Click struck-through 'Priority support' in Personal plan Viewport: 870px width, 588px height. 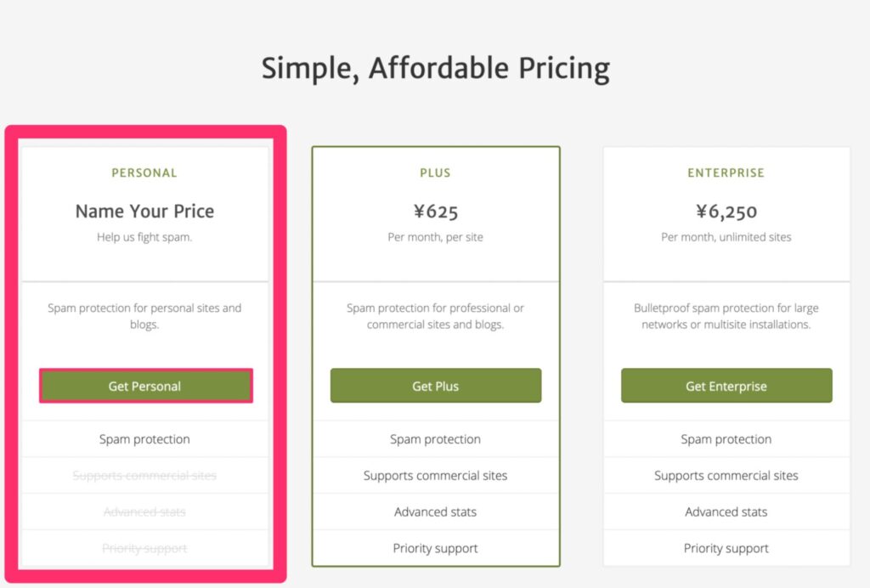pyautogui.click(x=144, y=548)
